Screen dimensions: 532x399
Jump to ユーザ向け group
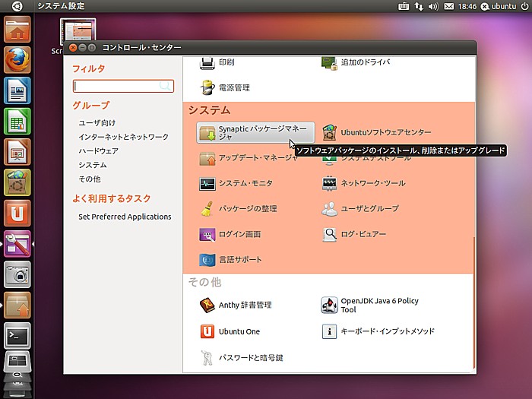[97, 123]
